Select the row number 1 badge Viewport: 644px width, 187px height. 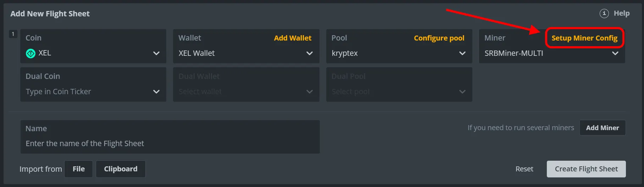[x=13, y=34]
